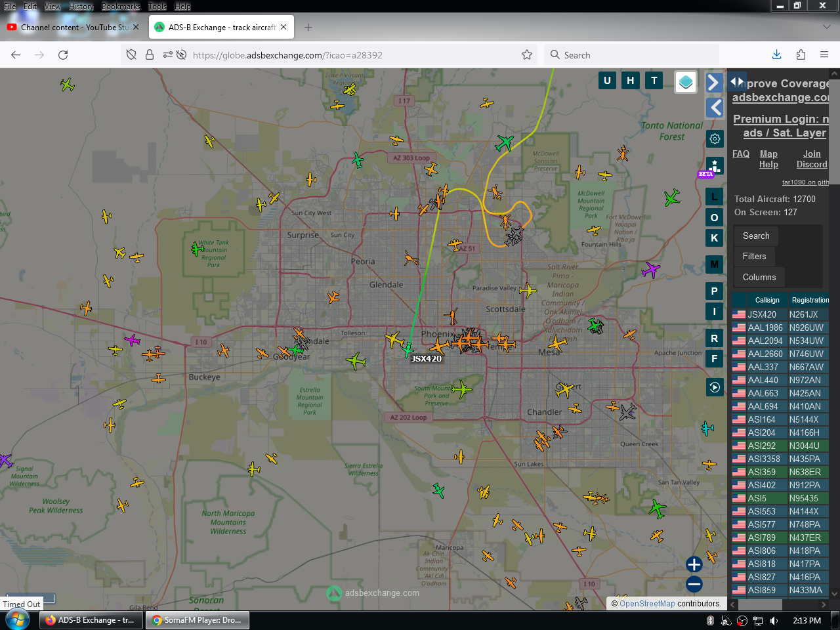This screenshot has width=840, height=630.
Task: Toggle the T map button
Action: [654, 81]
